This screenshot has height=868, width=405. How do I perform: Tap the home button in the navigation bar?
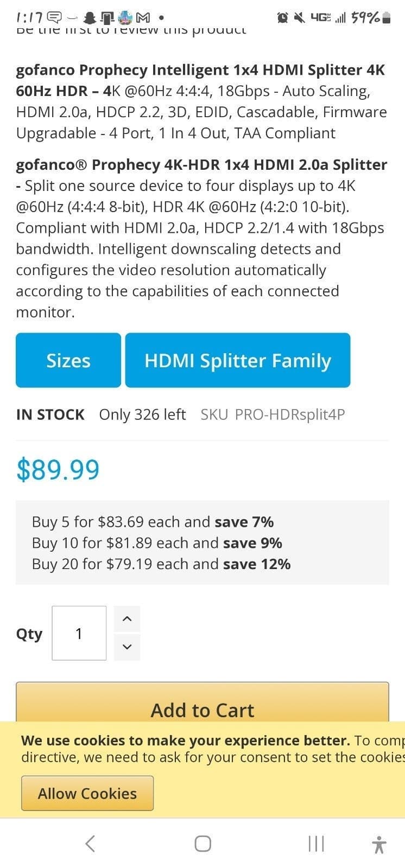[202, 843]
